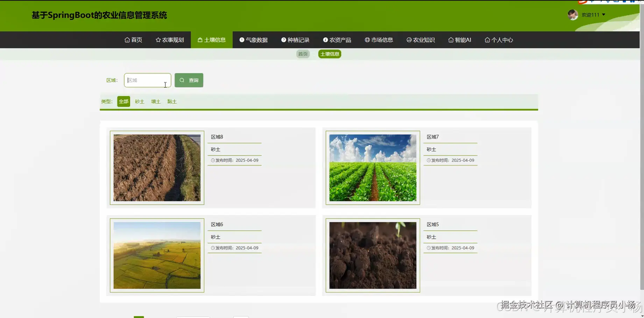644x318 pixels.
Task: Click the 个人中心 house icon
Action: (487, 40)
